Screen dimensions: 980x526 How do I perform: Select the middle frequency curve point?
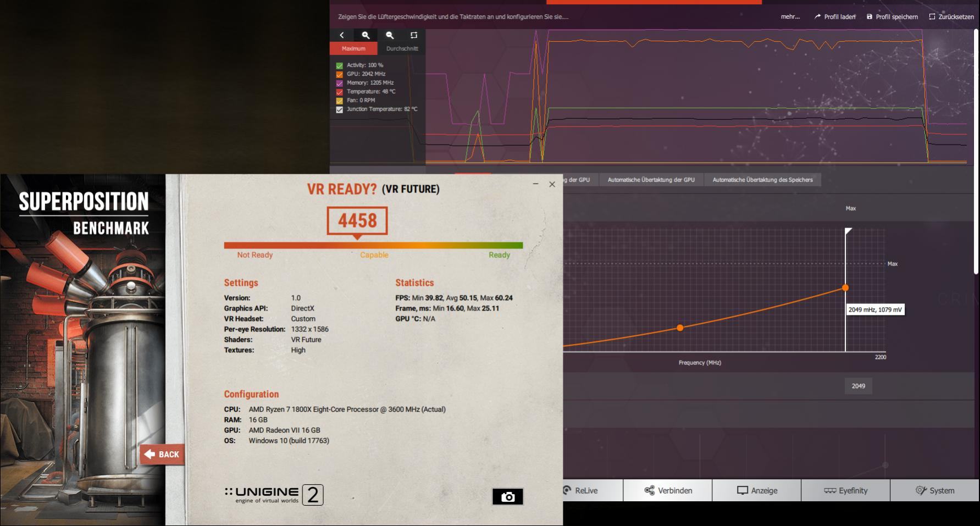pos(680,328)
